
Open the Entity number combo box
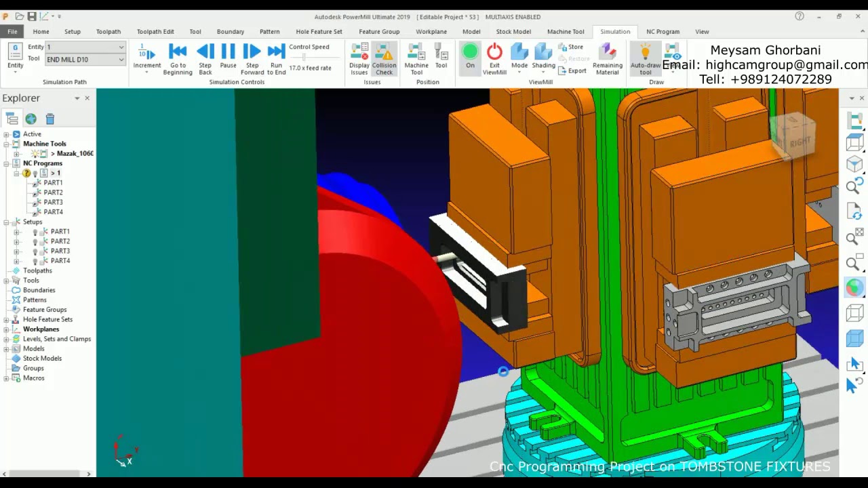[85, 47]
